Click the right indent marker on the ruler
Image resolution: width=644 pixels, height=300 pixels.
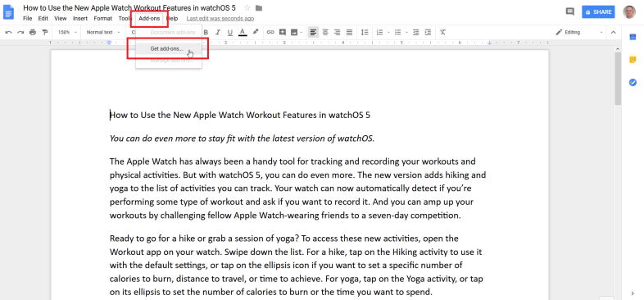(x=490, y=43)
